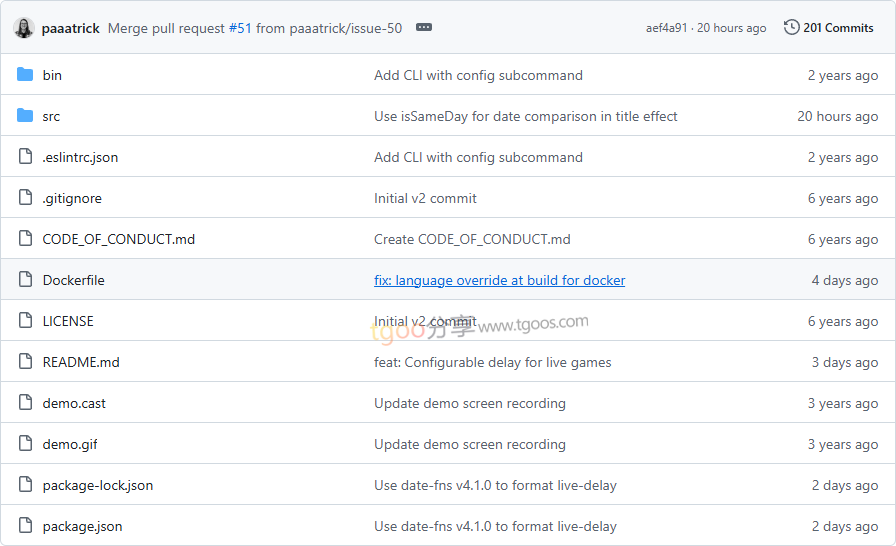Open the Configurable delay for live games commit
This screenshot has height=546, width=896.
(492, 362)
